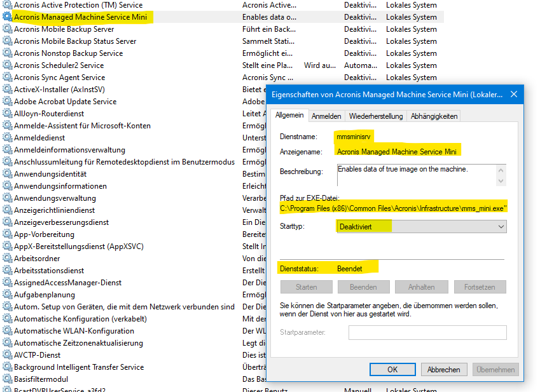Click the AVCTP-Dienst gear icon
Screen dimensions: 540x392
[x=8, y=355]
